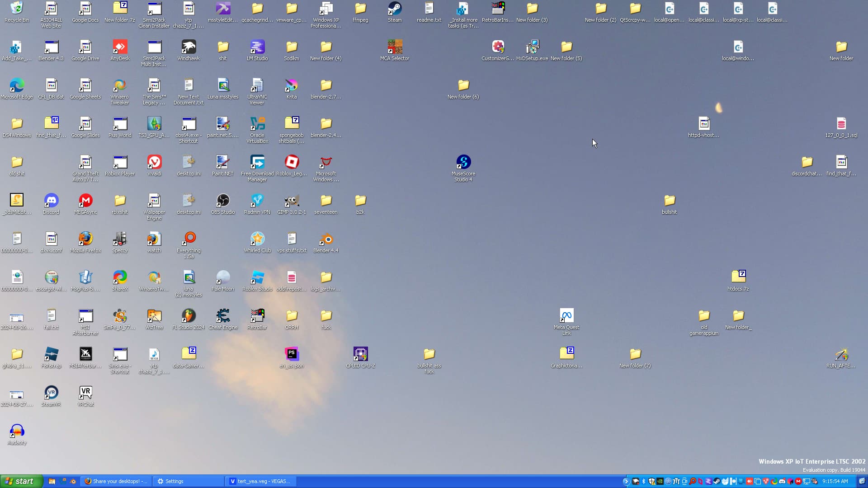Open MCA Selector icon
This screenshot has height=488, width=868.
[x=395, y=51]
